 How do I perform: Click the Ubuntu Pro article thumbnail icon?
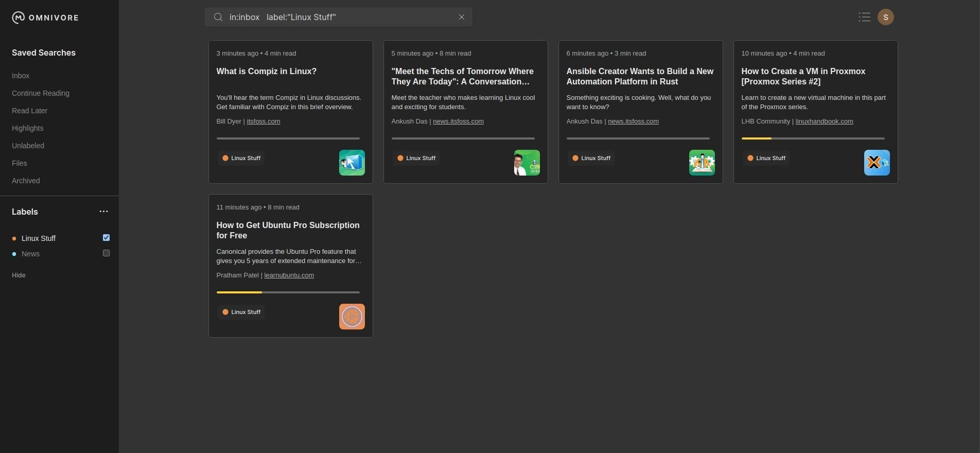pos(352,317)
